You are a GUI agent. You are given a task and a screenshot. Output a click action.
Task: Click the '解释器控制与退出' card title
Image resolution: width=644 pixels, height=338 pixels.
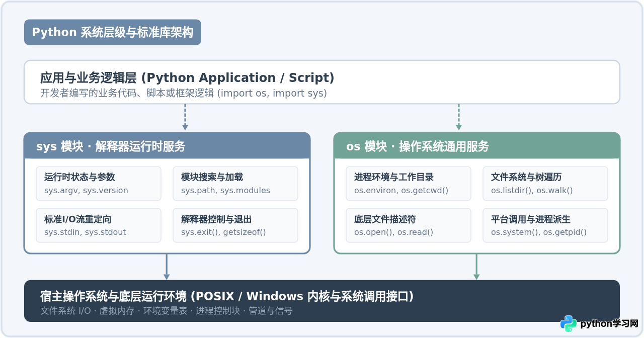click(x=216, y=219)
